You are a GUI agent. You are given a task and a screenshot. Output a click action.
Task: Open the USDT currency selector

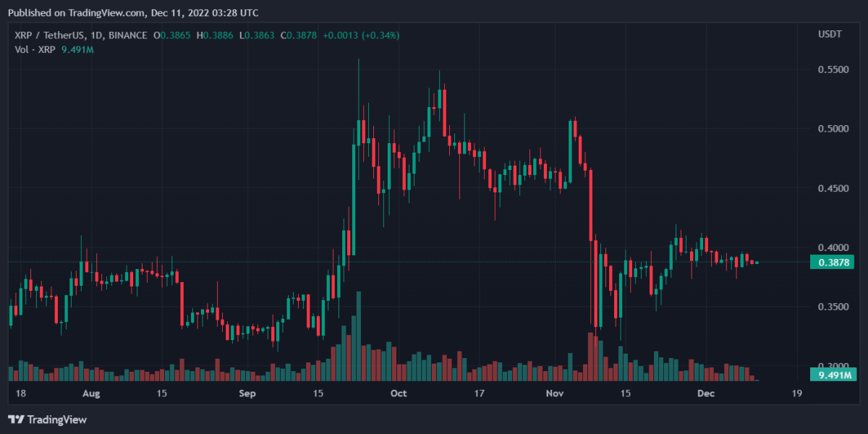[829, 35]
